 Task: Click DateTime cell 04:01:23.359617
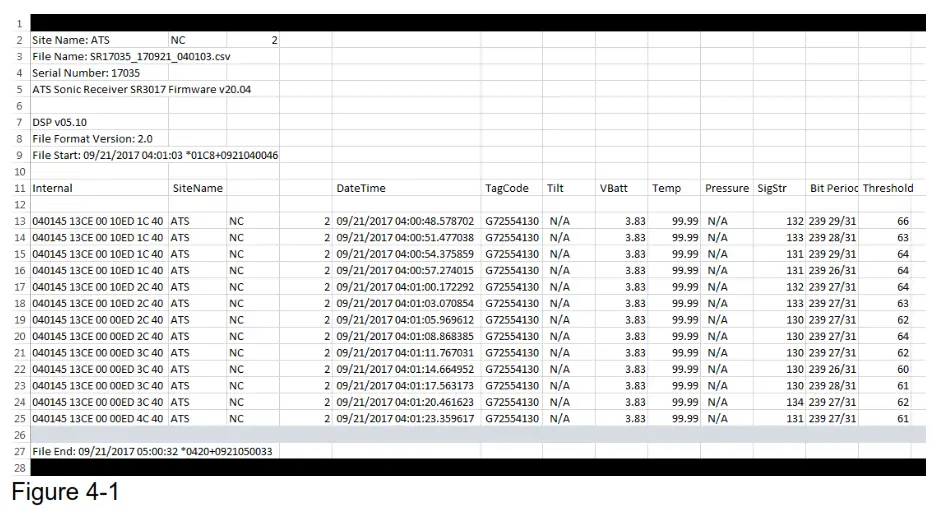pos(407,418)
